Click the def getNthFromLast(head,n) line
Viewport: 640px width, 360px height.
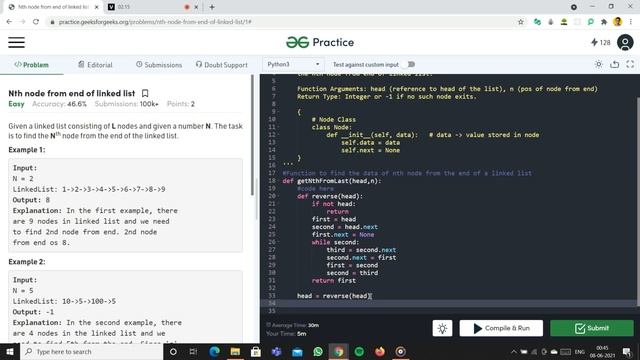332,181
